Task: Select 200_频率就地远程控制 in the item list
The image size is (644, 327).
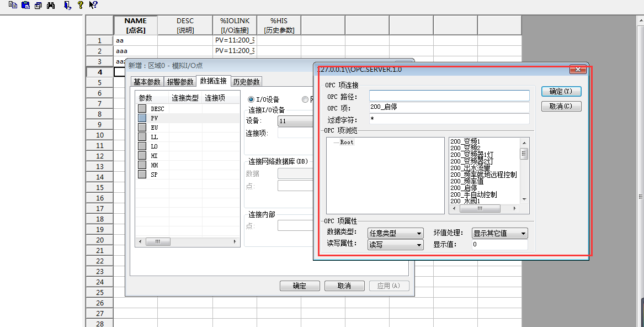Action: pos(483,175)
